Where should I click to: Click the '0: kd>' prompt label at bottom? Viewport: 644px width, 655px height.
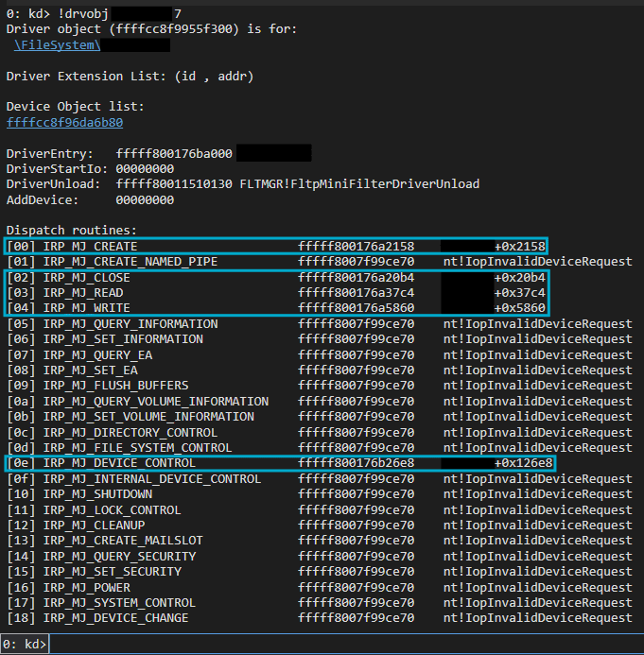[25, 645]
